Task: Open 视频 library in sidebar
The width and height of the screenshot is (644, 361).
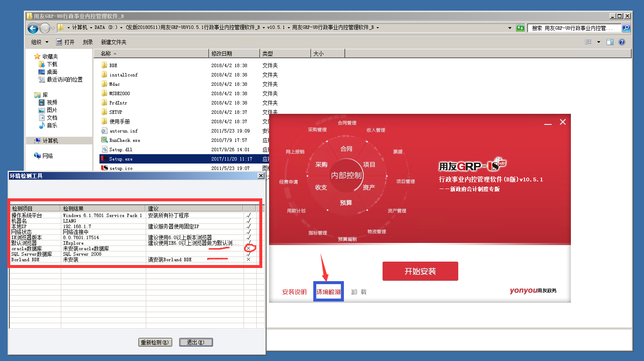Action: tap(48, 102)
